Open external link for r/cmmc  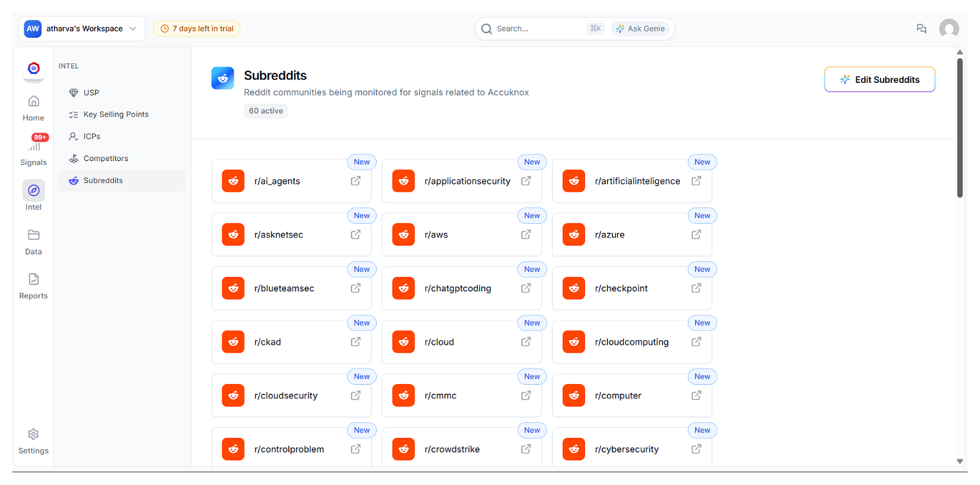point(526,395)
